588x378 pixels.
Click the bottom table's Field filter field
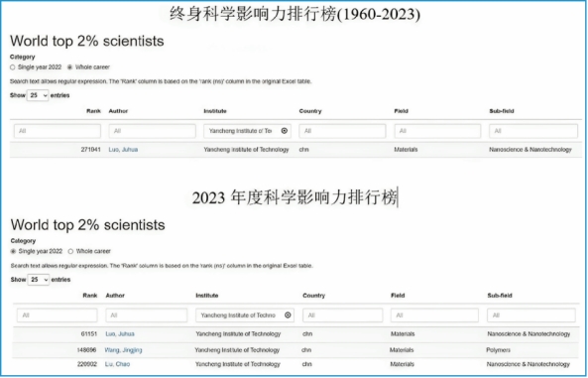click(434, 315)
